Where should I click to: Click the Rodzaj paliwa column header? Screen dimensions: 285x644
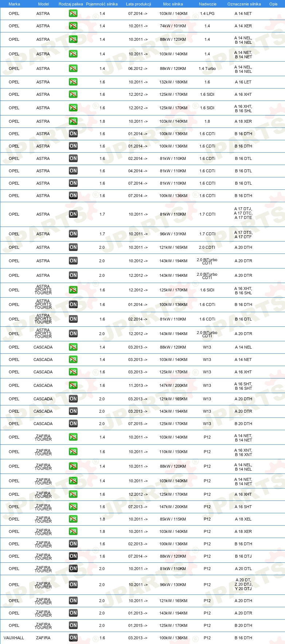click(x=71, y=4)
